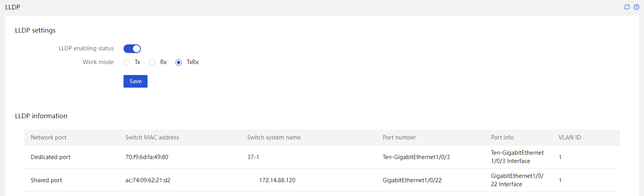Viewport: 644px width, 196px height.
Task: Click the Network port column header
Action: (48, 137)
